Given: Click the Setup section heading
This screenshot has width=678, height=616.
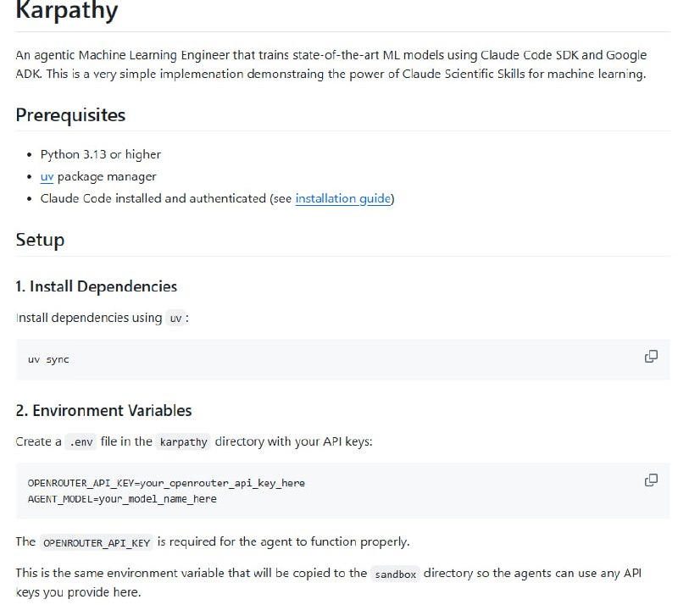Looking at the screenshot, I should (x=40, y=239).
